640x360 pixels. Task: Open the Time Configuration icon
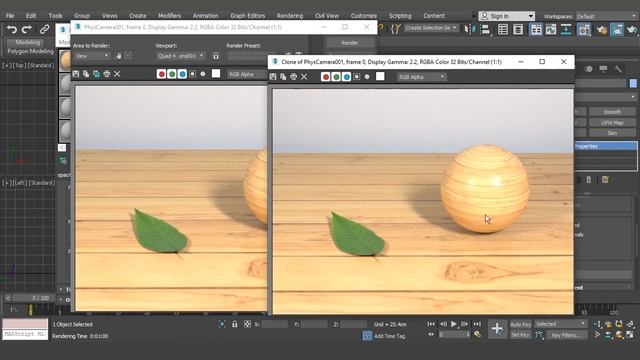[x=478, y=334]
